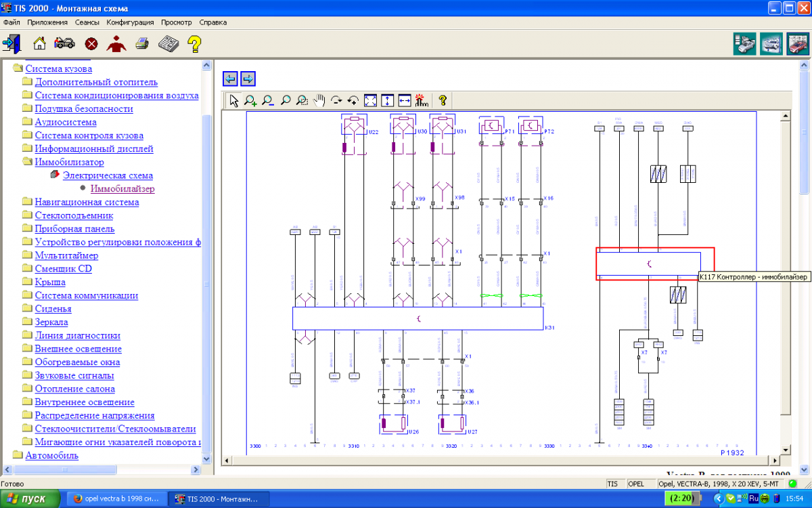Open the Приборная панель link
Viewport: 812px width, 508px height.
coord(74,229)
